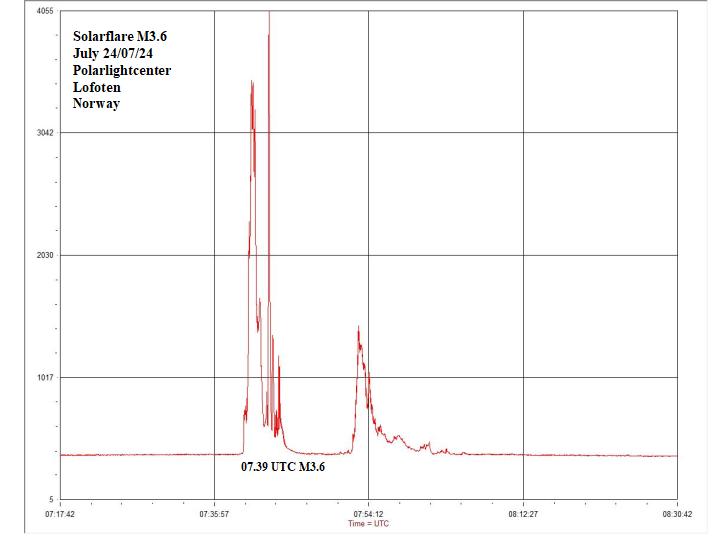Click the Lofoten text line
The width and height of the screenshot is (720, 540).
point(97,87)
